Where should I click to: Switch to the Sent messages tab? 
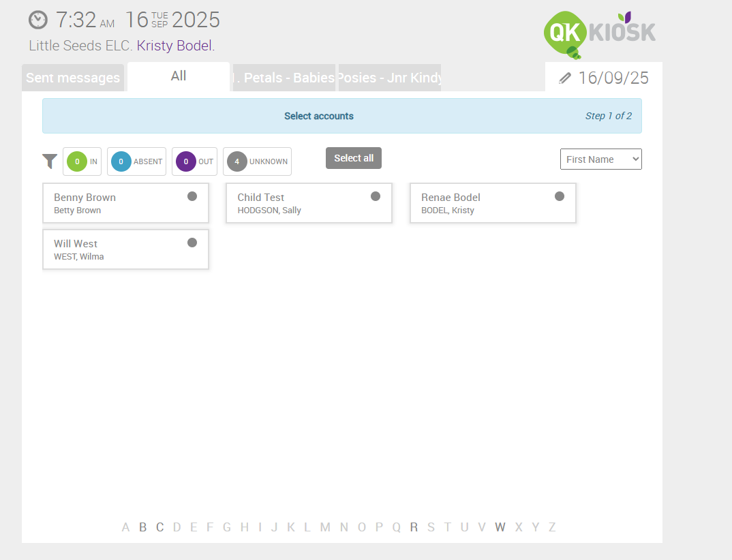tap(73, 78)
